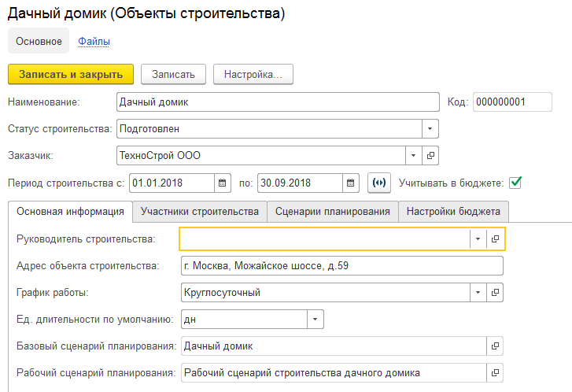Open the Рабочий сценарий планирования form icon
The width and height of the screenshot is (572, 392).
point(495,372)
